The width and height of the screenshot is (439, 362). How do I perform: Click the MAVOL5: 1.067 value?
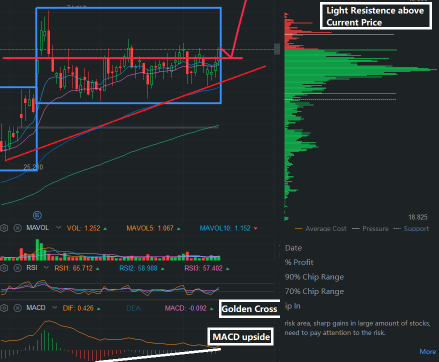[x=150, y=228]
